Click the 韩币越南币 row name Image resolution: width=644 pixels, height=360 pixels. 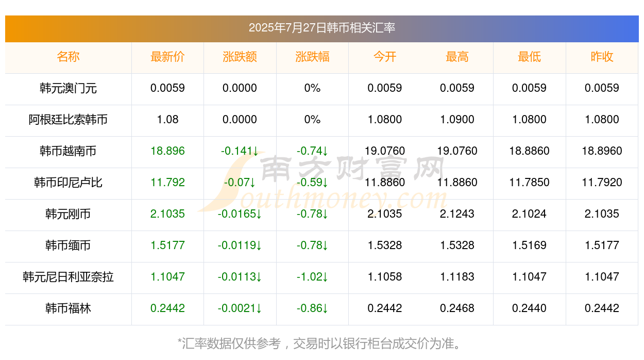click(x=68, y=151)
